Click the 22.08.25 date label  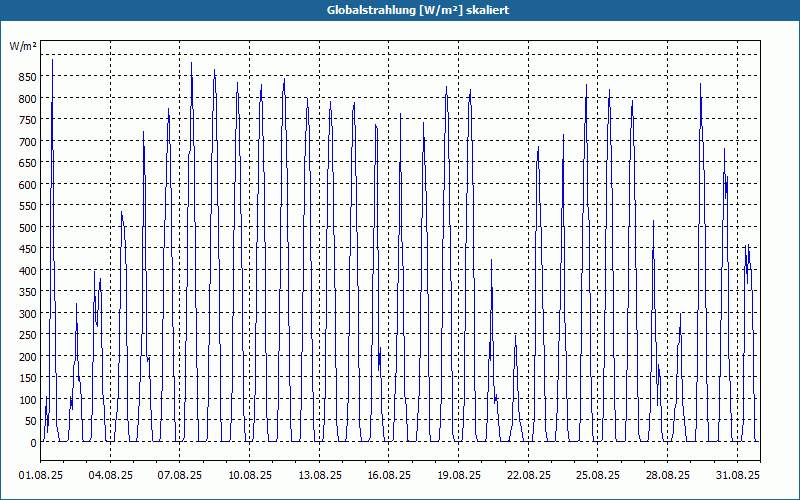[529, 476]
